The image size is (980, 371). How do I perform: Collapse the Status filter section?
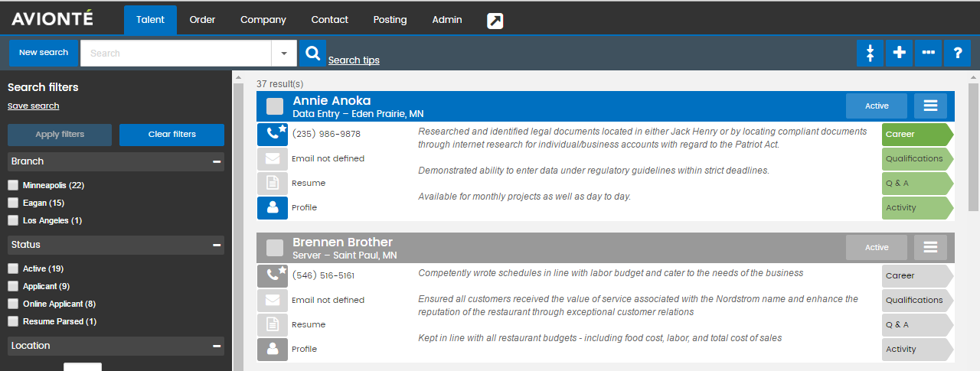217,245
